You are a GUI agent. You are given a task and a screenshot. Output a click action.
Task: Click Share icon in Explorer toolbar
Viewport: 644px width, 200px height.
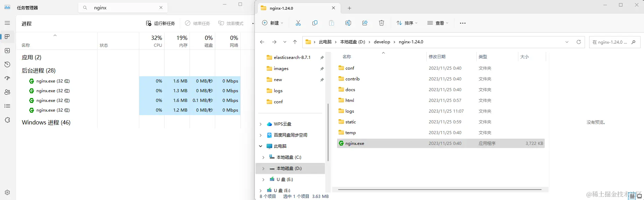coord(365,23)
